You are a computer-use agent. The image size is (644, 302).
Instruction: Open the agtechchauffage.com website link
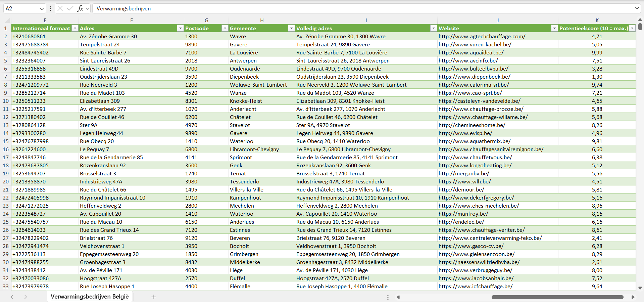482,36
